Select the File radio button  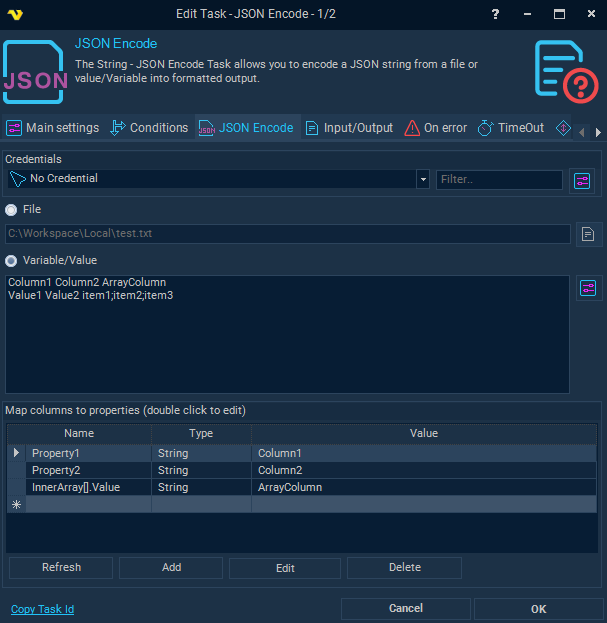pos(11,210)
